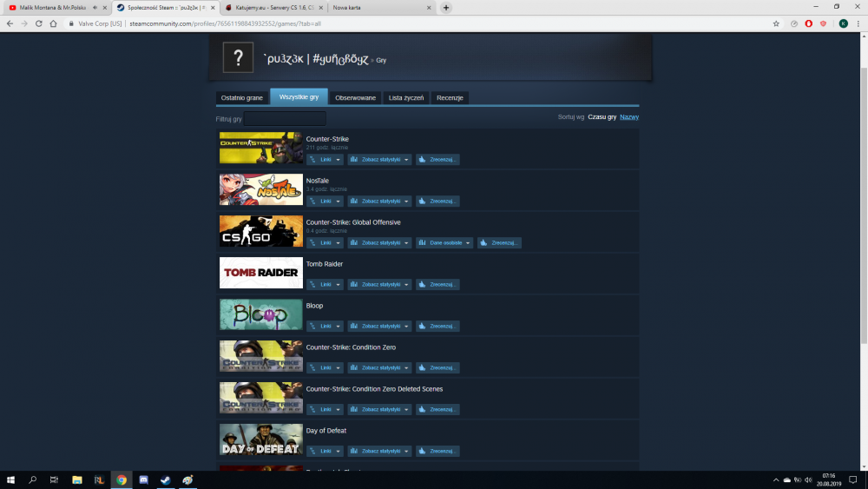Open a new tab with the plus icon
868x489 pixels.
[446, 8]
